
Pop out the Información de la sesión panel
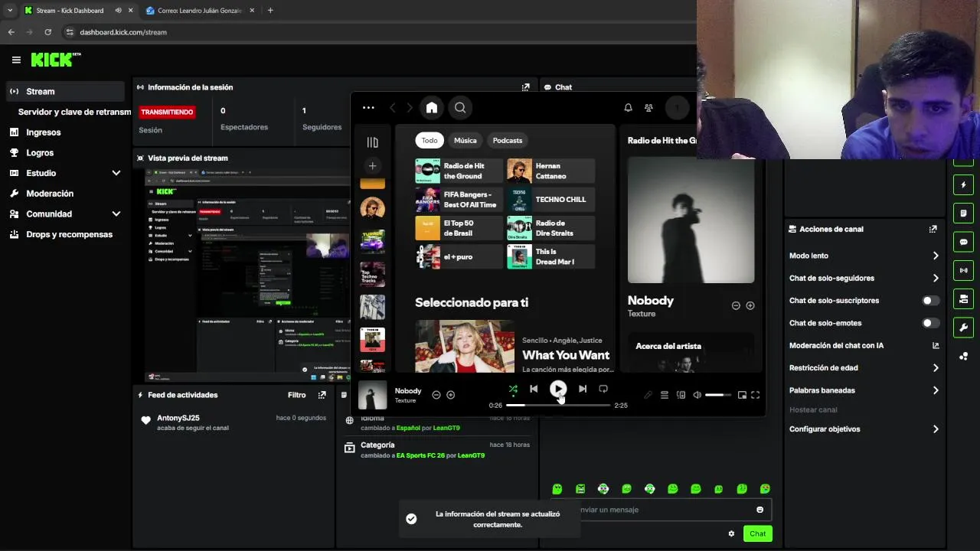tap(525, 87)
